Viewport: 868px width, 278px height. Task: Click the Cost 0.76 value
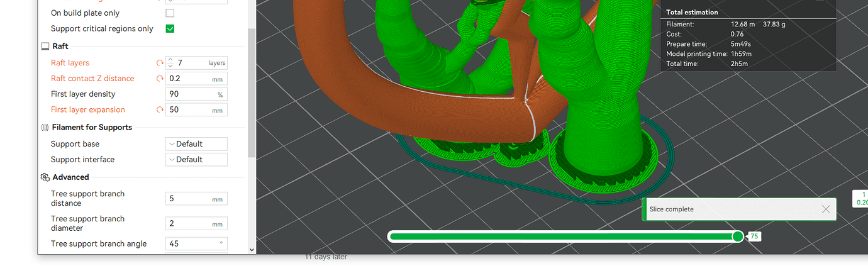737,34
